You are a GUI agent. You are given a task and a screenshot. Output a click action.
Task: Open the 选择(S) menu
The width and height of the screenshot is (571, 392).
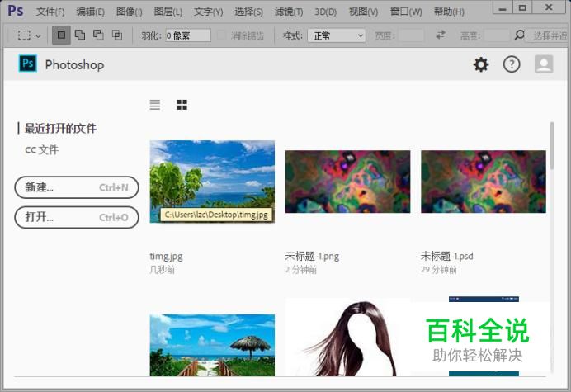248,12
